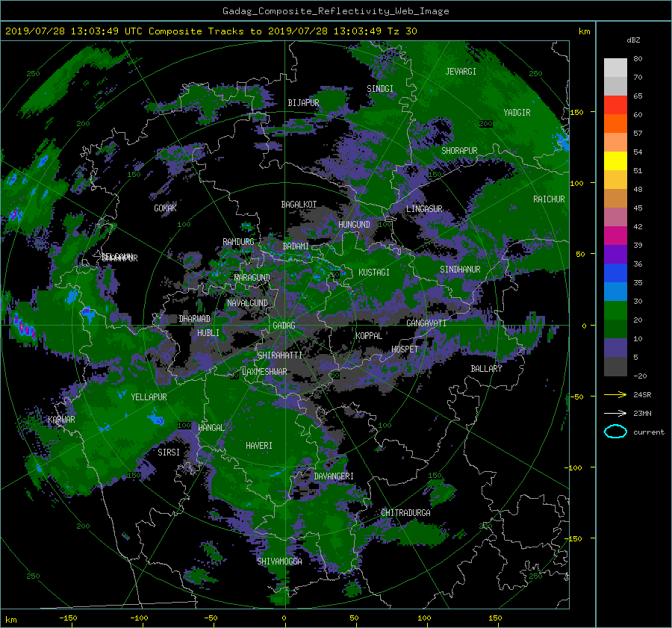672x628 pixels.
Task: Click the BIJAPUR city label
Action: (303, 103)
